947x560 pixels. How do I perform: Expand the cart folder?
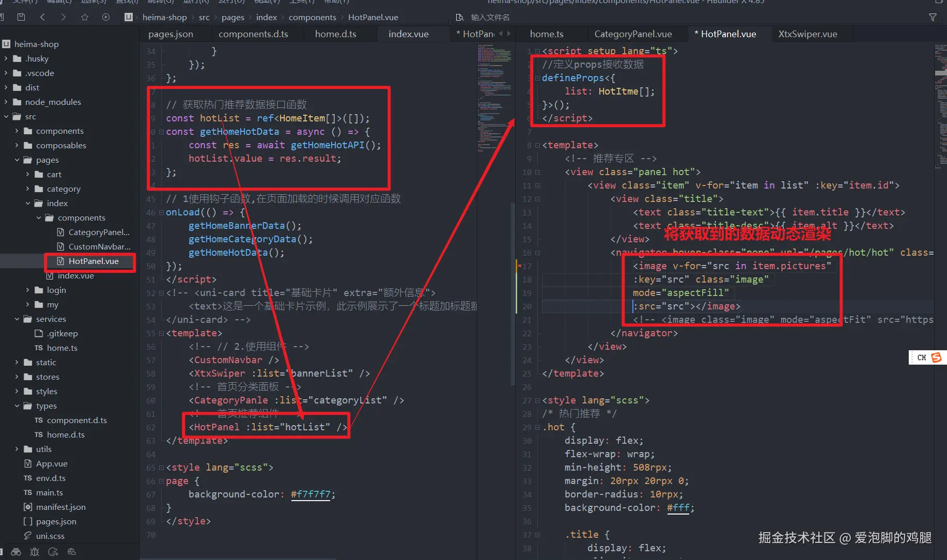pyautogui.click(x=28, y=174)
